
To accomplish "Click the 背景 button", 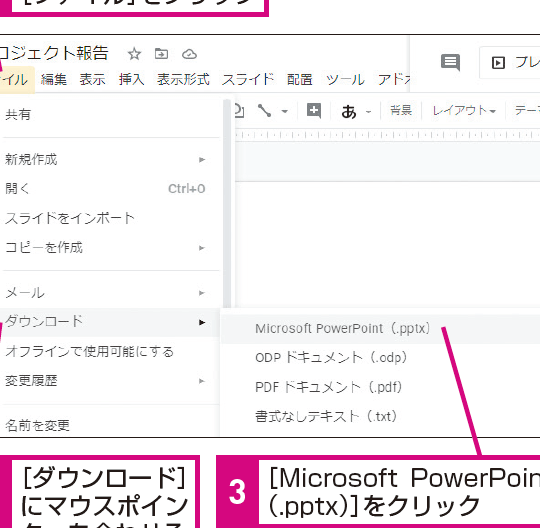I will (x=401, y=110).
